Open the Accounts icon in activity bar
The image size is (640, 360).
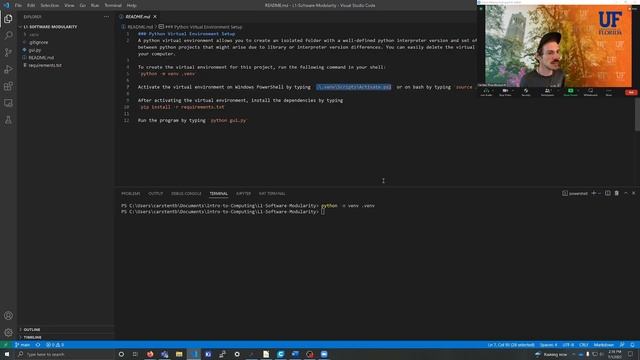pyautogui.click(x=8, y=316)
